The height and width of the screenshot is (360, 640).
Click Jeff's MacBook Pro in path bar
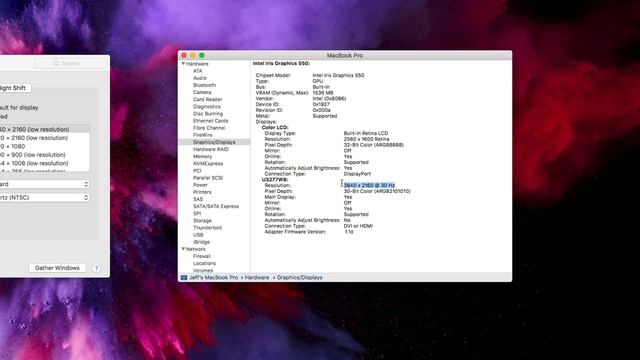(x=213, y=278)
